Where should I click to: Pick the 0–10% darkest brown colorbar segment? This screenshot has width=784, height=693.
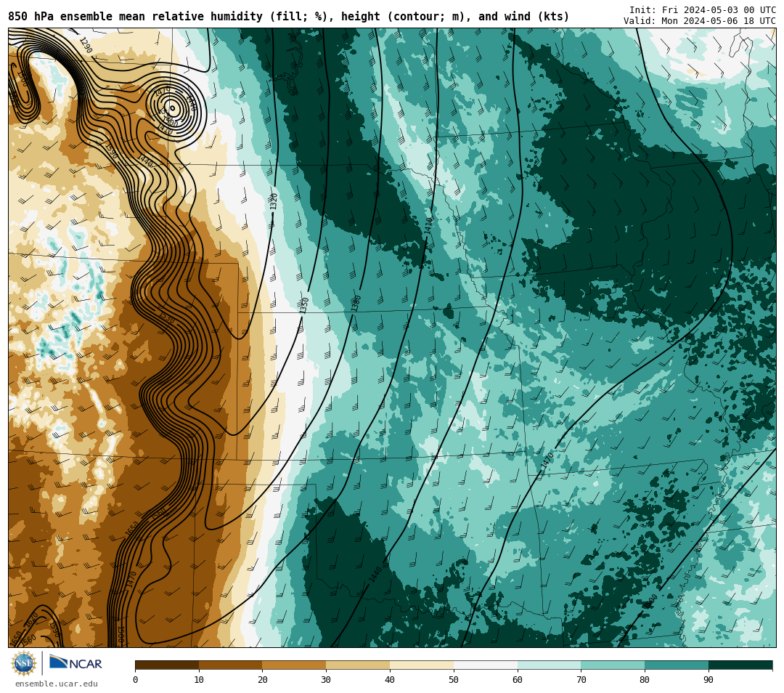(x=167, y=665)
